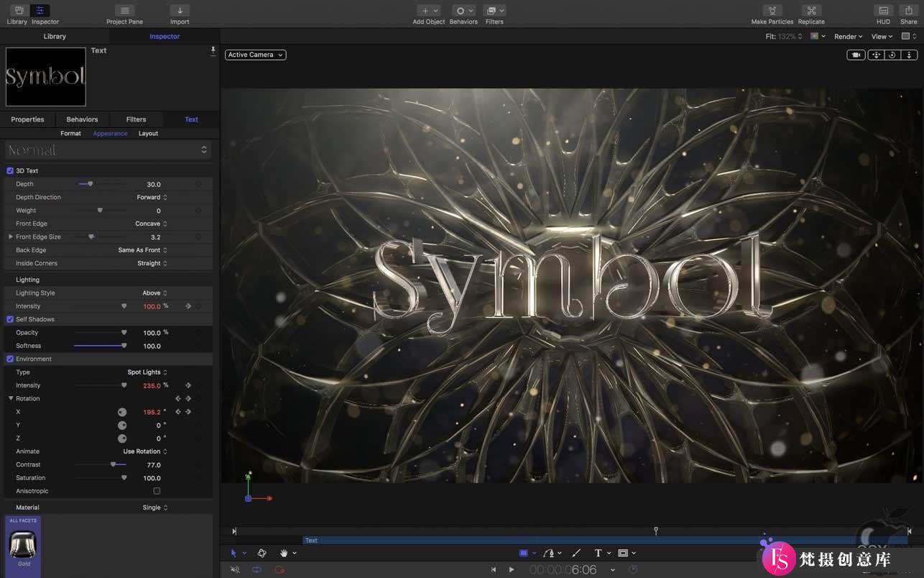Click the Inspector toolbar icon
Viewport: 924px width, 578px height.
pos(40,11)
